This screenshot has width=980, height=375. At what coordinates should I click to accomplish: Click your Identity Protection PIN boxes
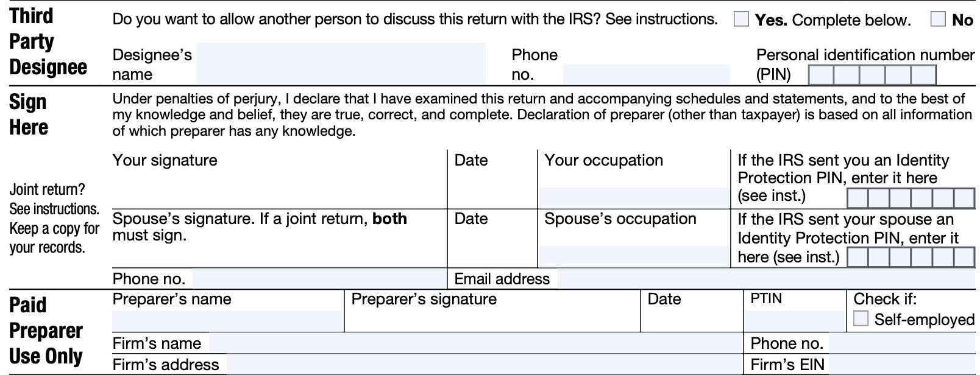pos(911,198)
